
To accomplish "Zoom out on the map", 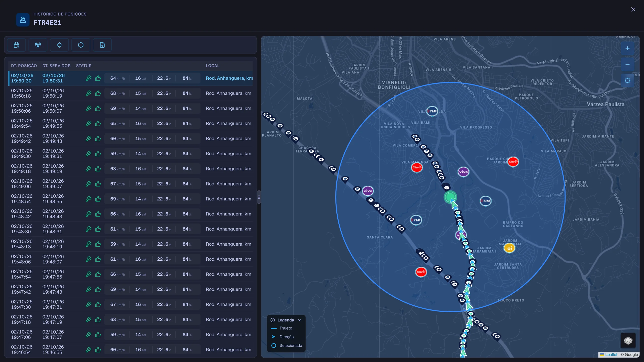I will pyautogui.click(x=627, y=64).
